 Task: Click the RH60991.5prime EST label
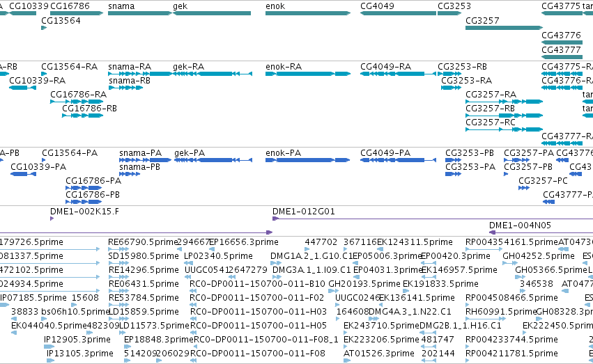pos(501,312)
